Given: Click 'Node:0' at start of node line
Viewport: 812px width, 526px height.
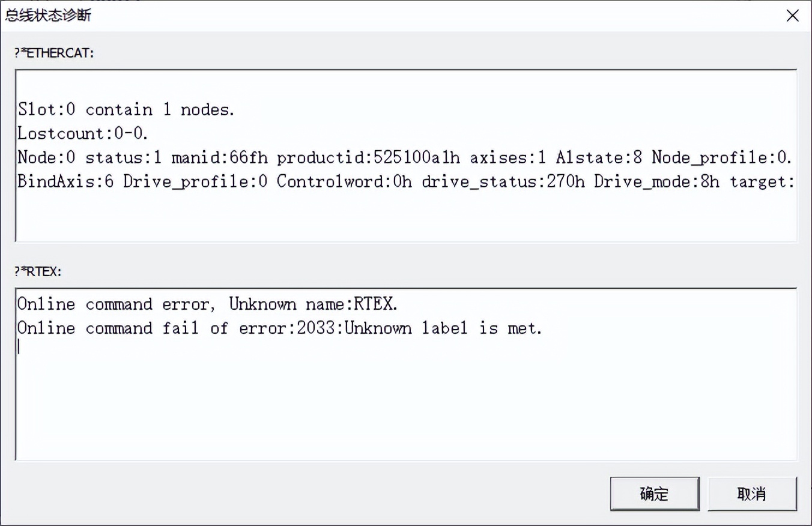Looking at the screenshot, I should (46, 158).
